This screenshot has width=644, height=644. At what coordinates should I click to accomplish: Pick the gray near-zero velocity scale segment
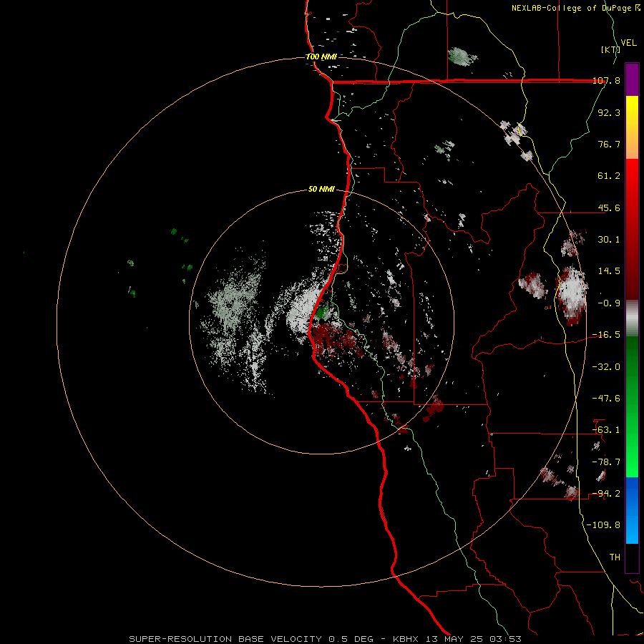tap(632, 318)
